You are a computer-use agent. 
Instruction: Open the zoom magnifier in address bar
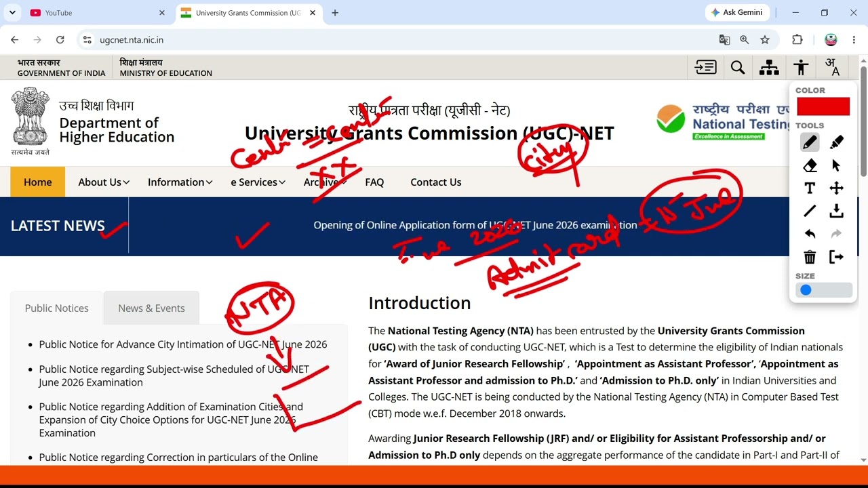[x=745, y=40]
